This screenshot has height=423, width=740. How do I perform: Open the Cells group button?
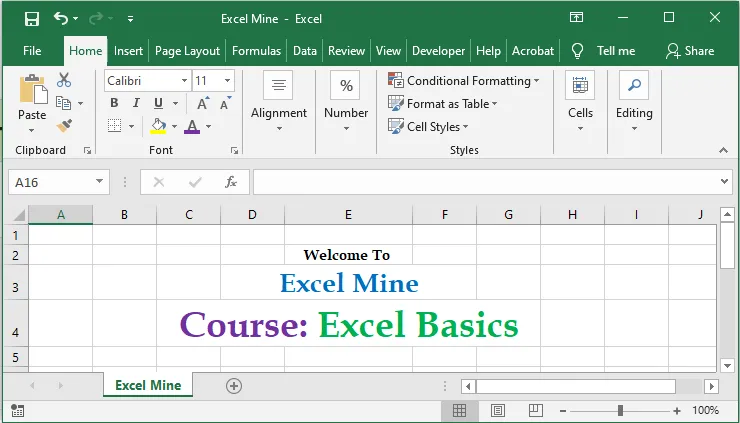click(580, 101)
